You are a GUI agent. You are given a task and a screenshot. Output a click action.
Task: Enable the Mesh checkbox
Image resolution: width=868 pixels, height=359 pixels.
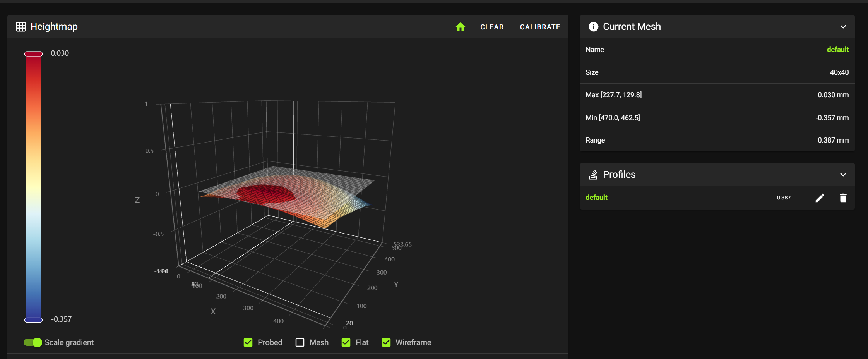pyautogui.click(x=300, y=342)
